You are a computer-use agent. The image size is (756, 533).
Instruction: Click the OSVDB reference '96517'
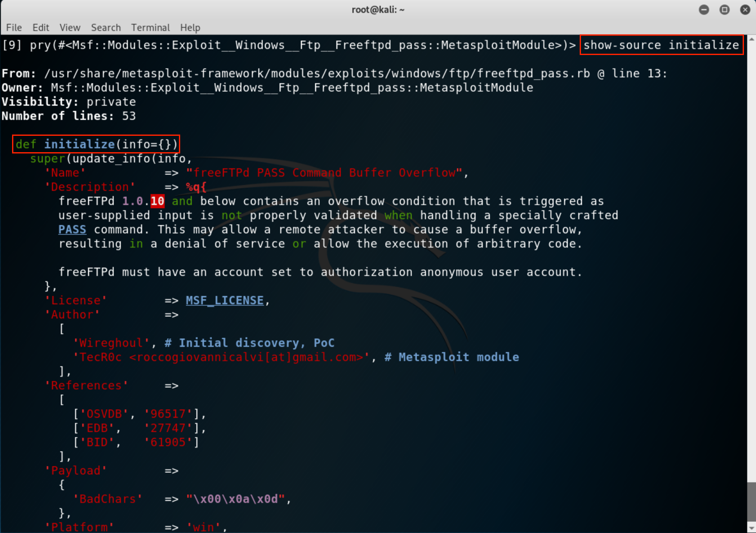pos(168,414)
